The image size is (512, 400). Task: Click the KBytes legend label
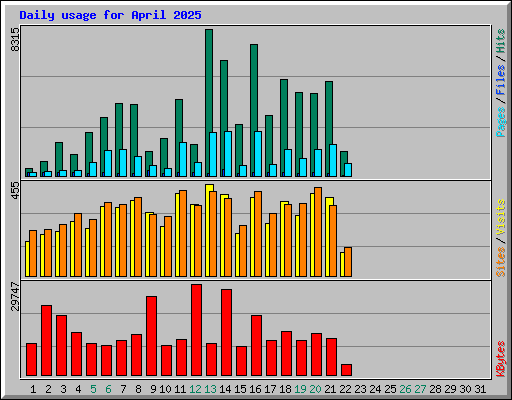(500, 359)
